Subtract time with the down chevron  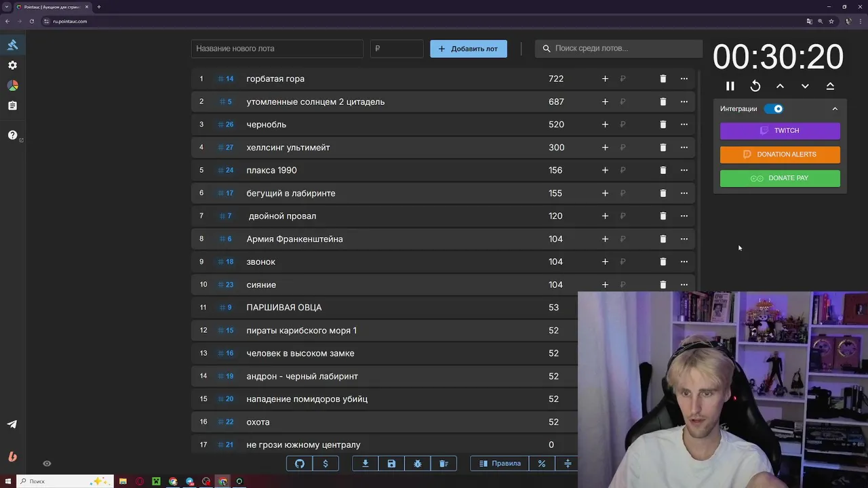(x=805, y=86)
